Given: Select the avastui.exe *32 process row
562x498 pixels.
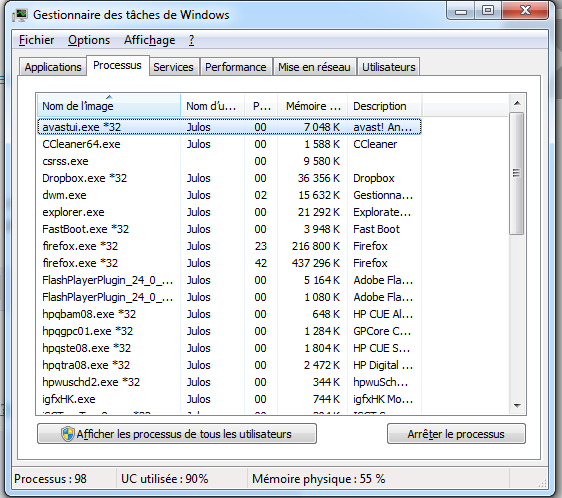Looking at the screenshot, I should pyautogui.click(x=229, y=127).
